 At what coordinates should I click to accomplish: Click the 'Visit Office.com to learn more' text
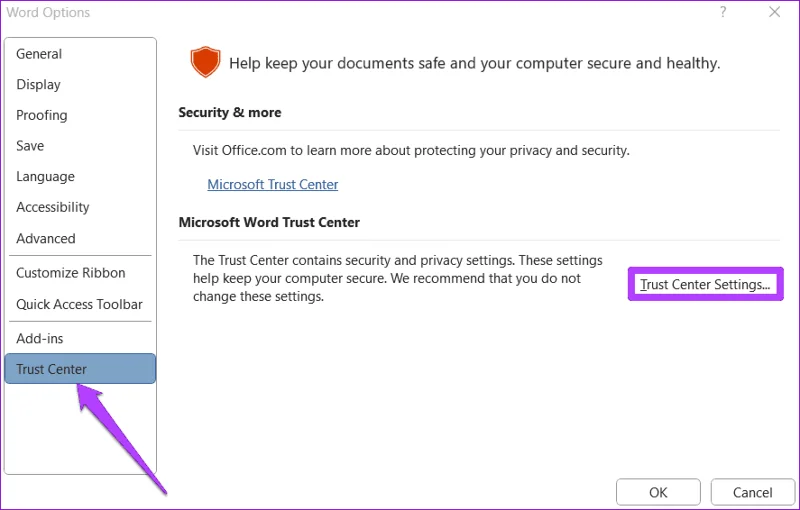coord(411,150)
